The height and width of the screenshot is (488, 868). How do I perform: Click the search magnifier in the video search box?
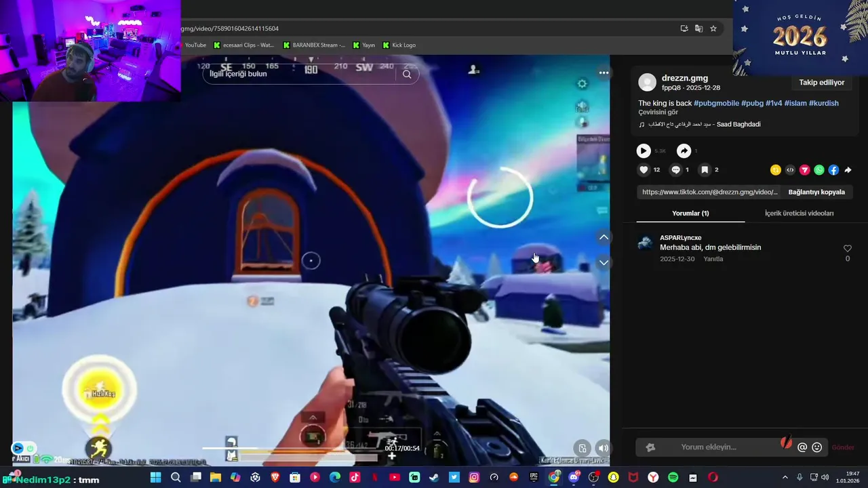[407, 75]
